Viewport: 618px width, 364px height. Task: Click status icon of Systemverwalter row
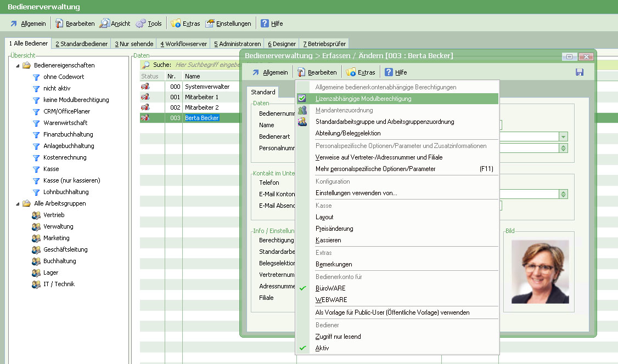[x=145, y=87]
